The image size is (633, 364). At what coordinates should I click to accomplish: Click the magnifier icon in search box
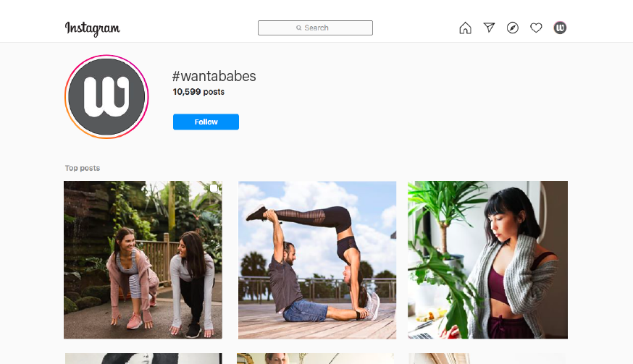click(298, 27)
